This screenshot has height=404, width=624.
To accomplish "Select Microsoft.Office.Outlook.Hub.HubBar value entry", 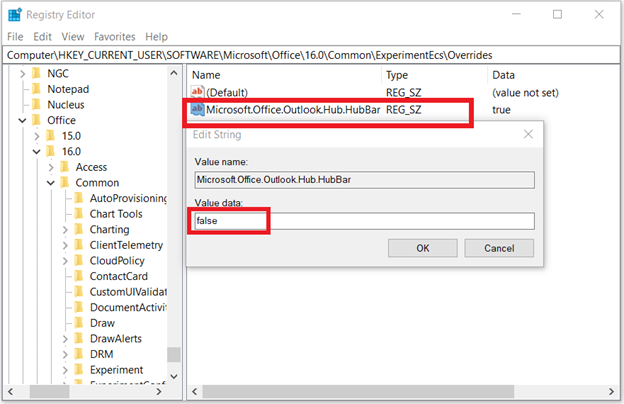I will [x=293, y=110].
